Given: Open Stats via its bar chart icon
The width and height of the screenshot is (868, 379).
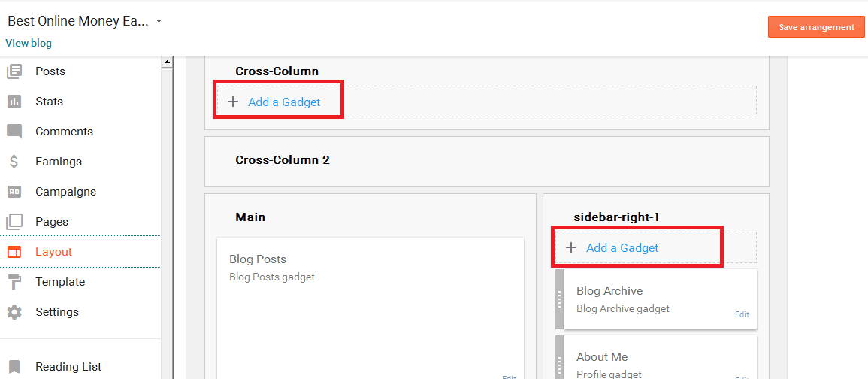Looking at the screenshot, I should [x=14, y=102].
